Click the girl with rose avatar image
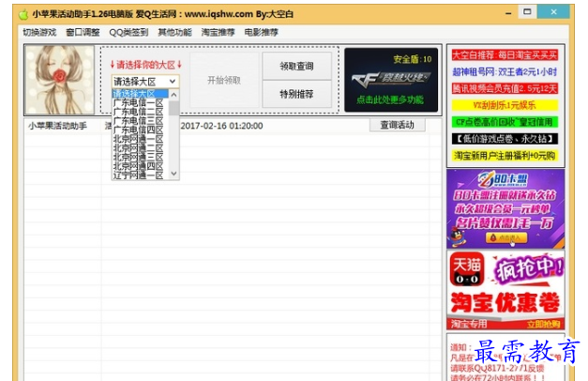Screen dimensions: 588x381 pyautogui.click(x=60, y=80)
